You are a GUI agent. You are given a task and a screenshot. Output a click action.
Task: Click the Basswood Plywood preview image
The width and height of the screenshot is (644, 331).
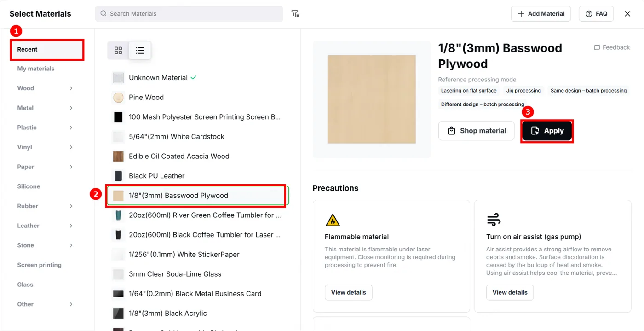[372, 99]
